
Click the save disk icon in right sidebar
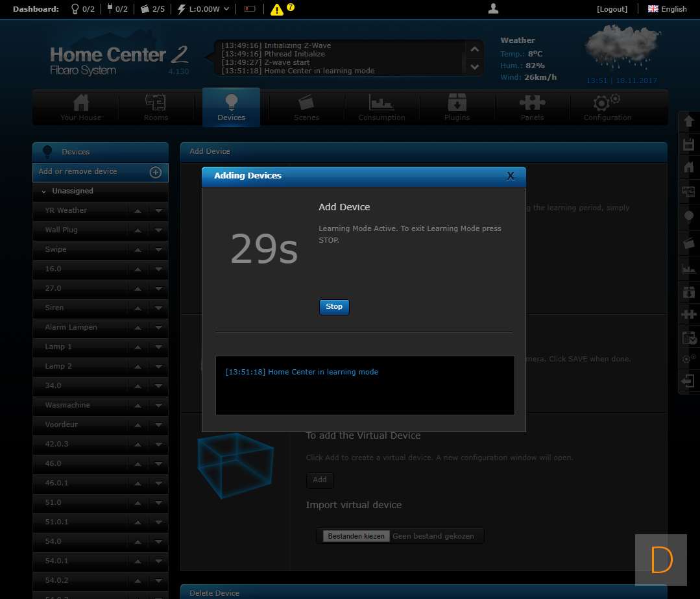pyautogui.click(x=688, y=144)
